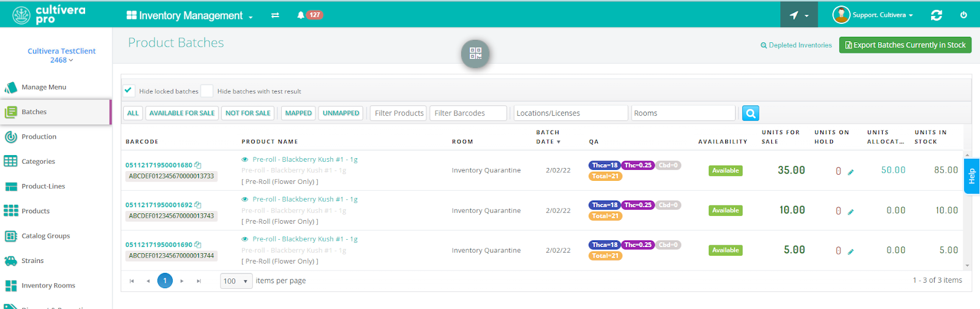Expand the Support Cultivera user menu

(873, 15)
